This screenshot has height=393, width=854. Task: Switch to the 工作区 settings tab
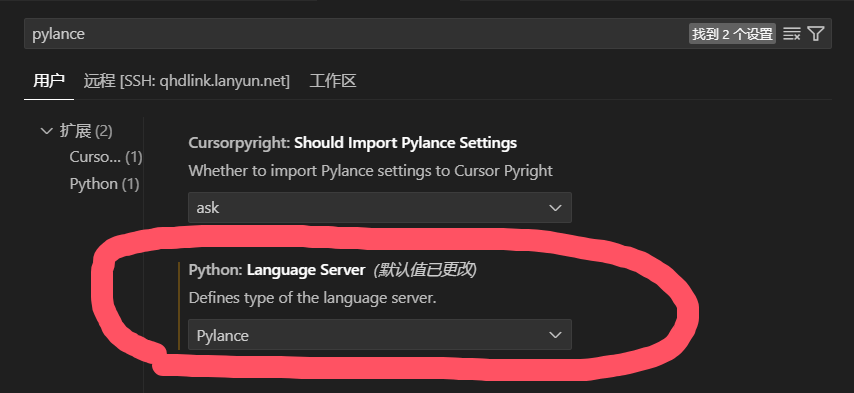click(x=333, y=82)
